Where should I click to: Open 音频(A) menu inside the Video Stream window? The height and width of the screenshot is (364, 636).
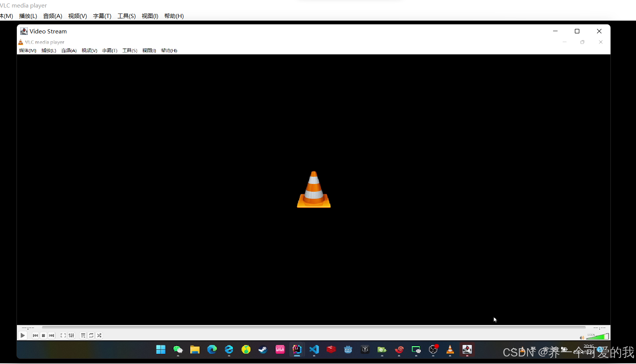[x=69, y=50]
